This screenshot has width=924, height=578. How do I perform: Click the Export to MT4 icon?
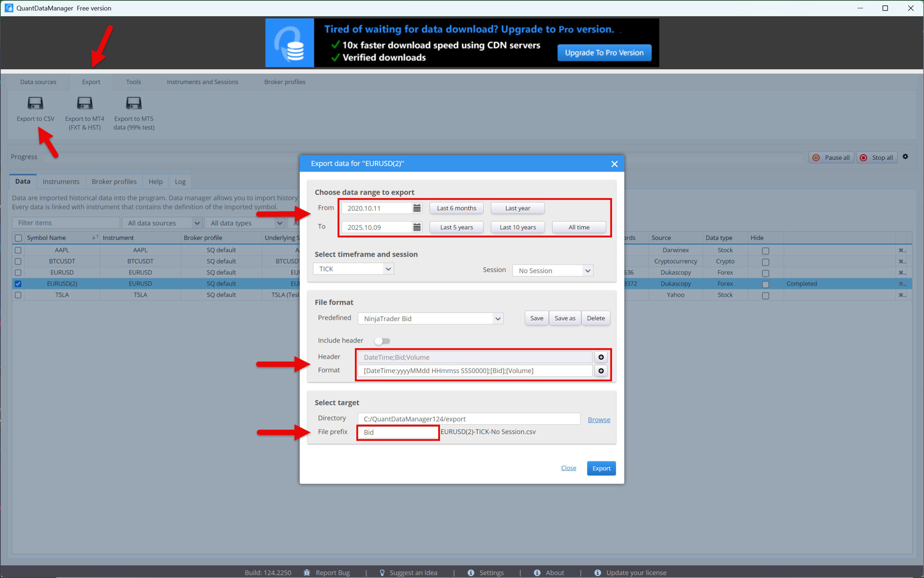[84, 103]
